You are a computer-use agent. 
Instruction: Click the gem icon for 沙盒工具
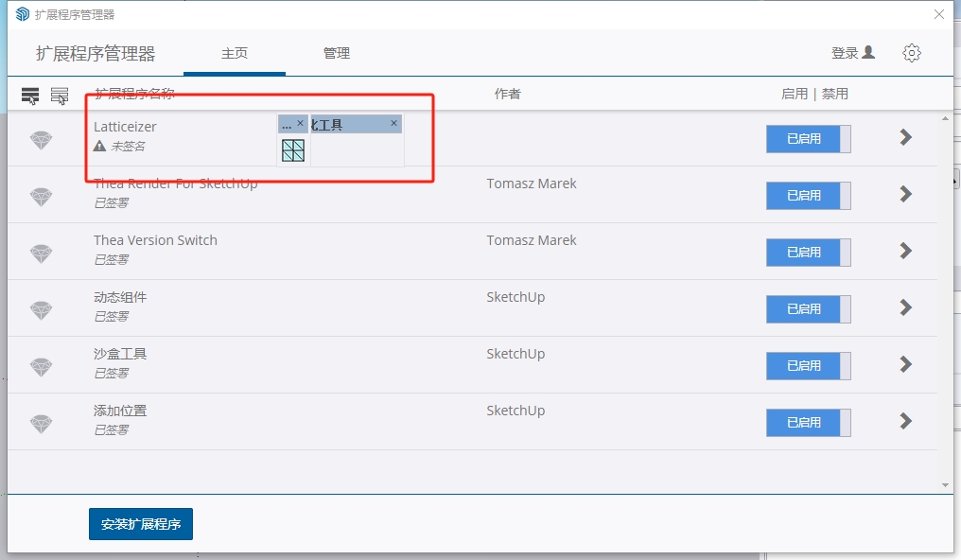pyautogui.click(x=41, y=366)
